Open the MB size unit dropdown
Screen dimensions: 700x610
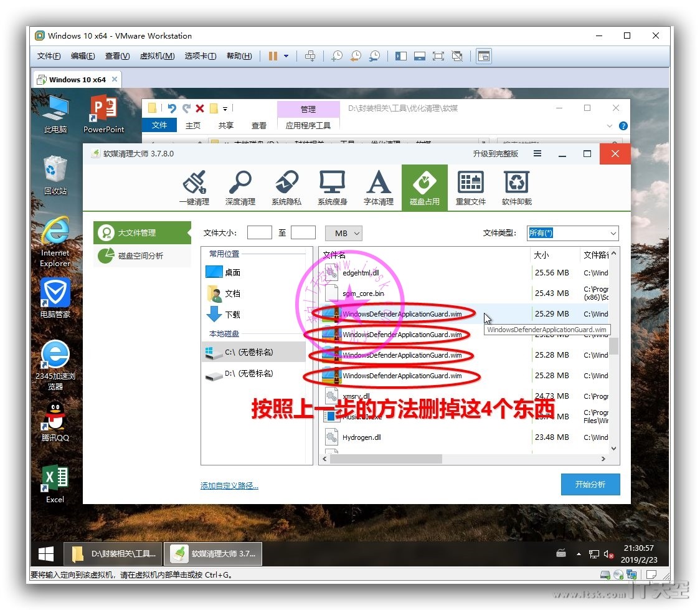343,233
